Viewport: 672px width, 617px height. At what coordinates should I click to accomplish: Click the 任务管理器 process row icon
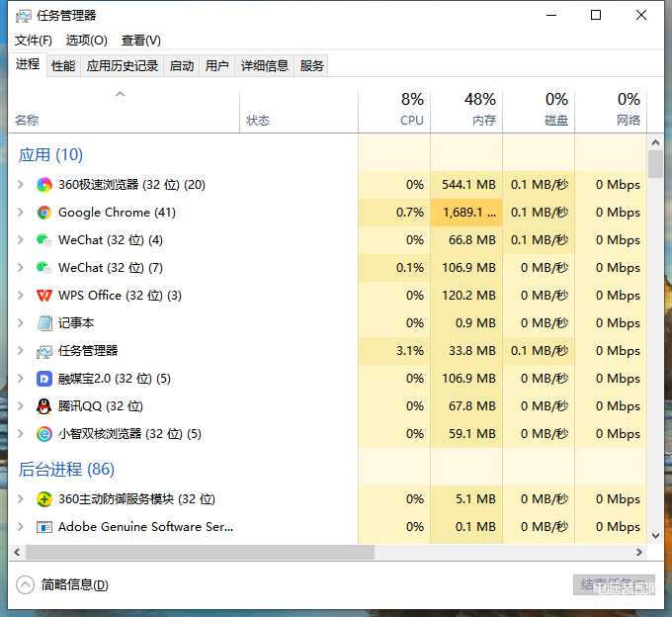coord(44,351)
